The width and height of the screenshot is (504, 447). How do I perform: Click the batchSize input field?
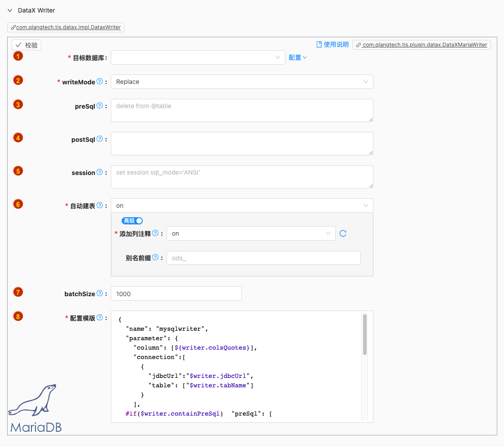click(x=176, y=294)
